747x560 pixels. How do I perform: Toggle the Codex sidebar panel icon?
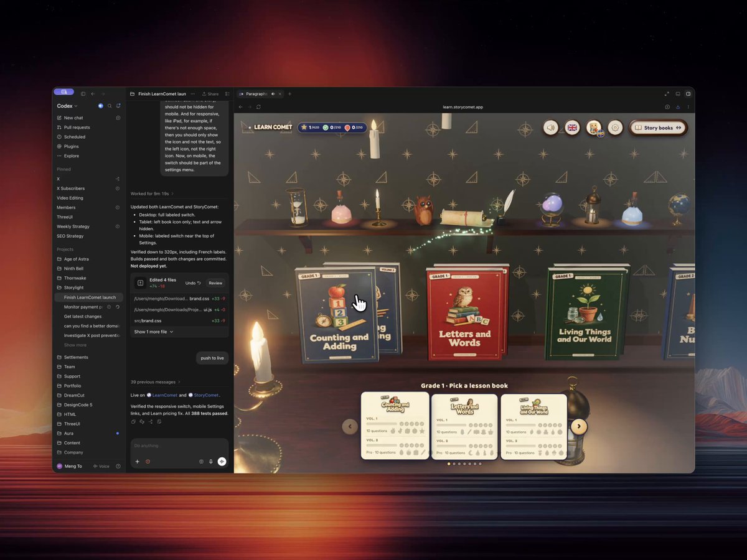coord(83,94)
